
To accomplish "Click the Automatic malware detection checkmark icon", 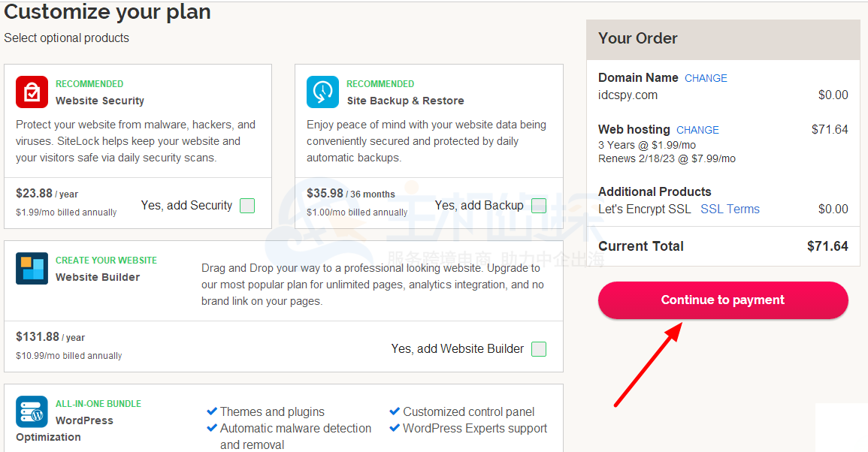I will (211, 428).
